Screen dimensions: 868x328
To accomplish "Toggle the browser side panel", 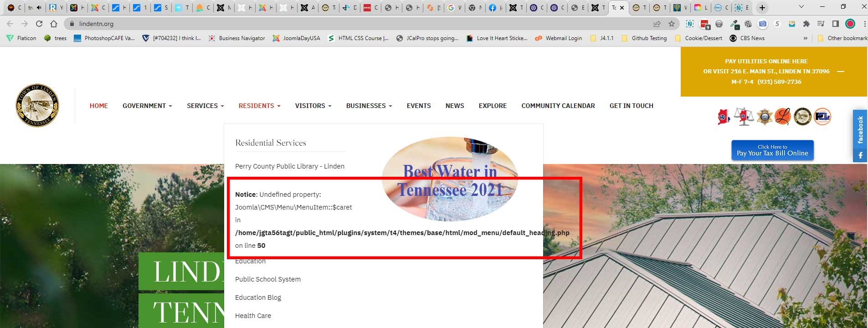I will tap(835, 24).
